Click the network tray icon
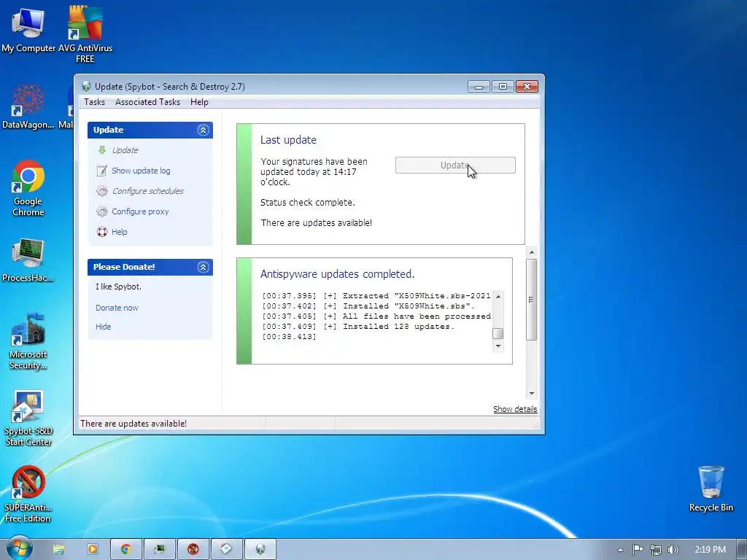This screenshot has width=747, height=560. pyautogui.click(x=656, y=550)
